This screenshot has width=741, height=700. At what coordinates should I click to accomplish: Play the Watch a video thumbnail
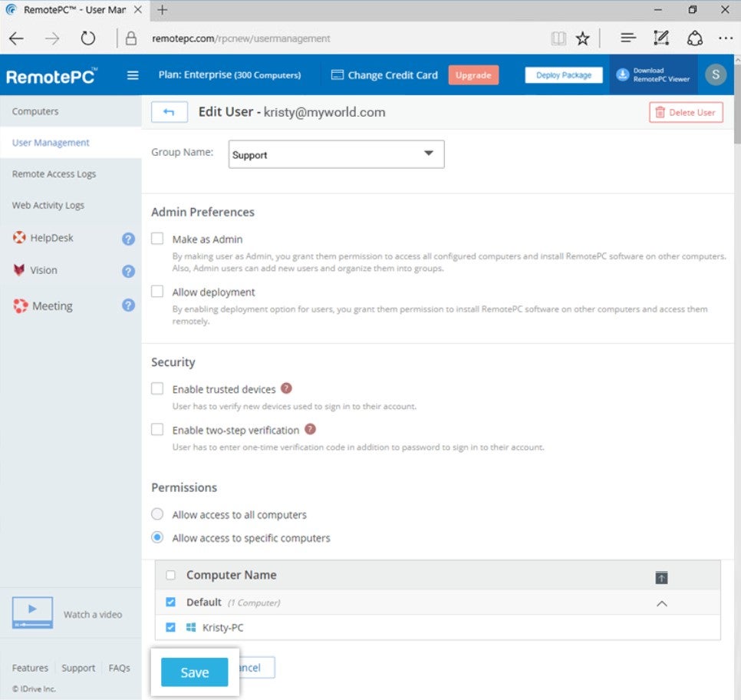coord(32,612)
